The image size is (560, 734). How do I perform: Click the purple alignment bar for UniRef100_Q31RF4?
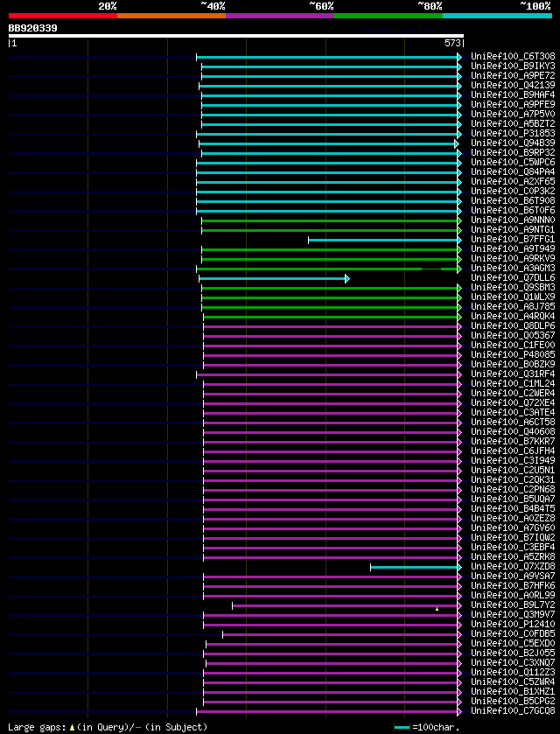(x=327, y=375)
